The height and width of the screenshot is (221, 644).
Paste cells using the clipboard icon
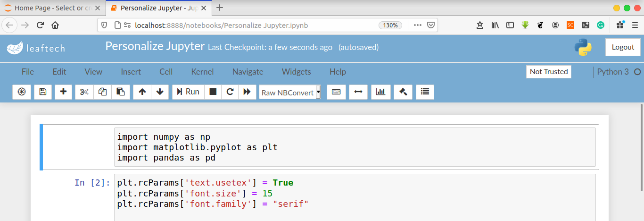[x=121, y=92]
